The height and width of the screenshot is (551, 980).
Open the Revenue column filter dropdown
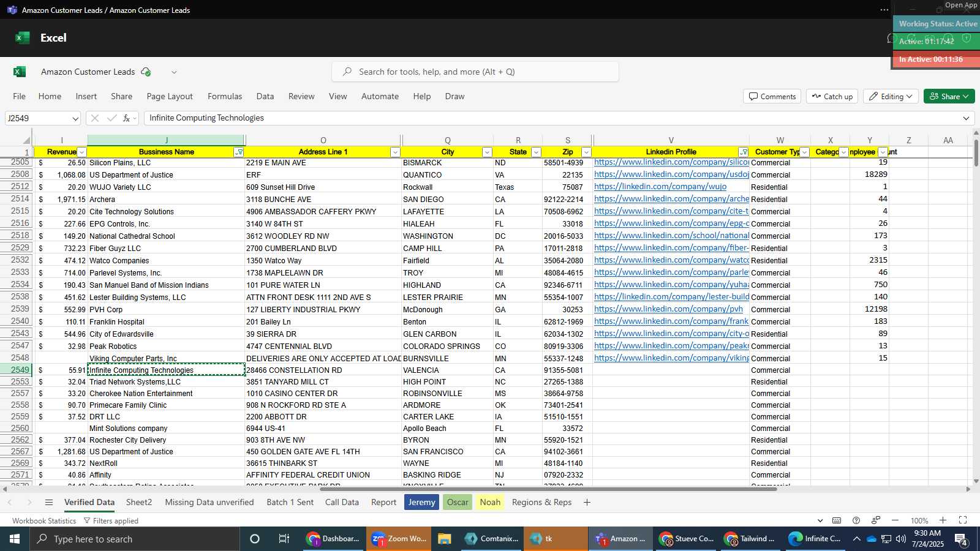click(x=81, y=152)
